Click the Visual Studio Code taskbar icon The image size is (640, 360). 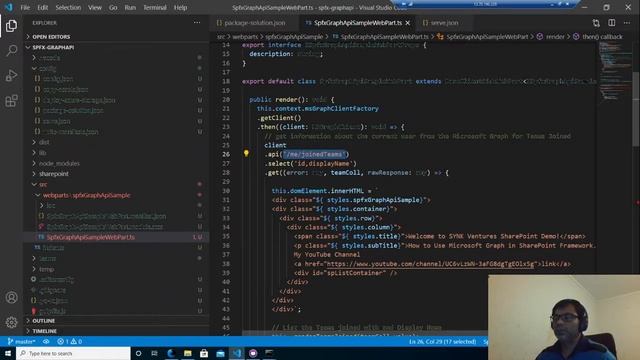click(x=236, y=353)
